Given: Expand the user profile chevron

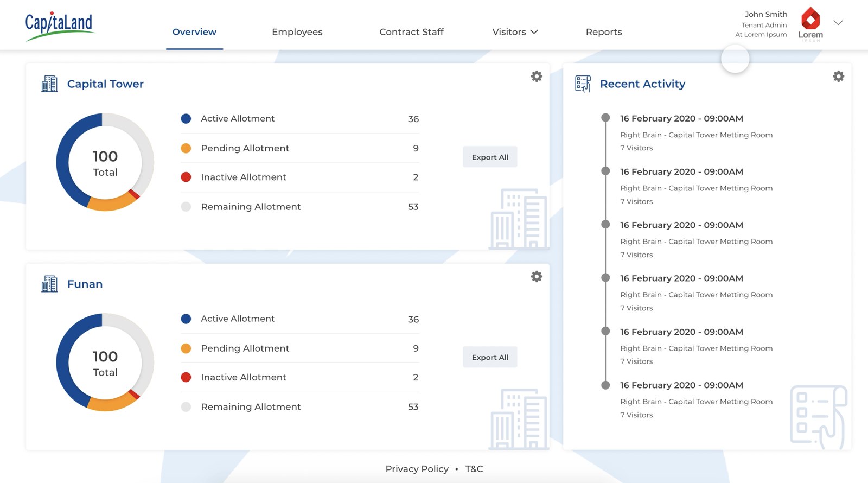Looking at the screenshot, I should pos(838,23).
